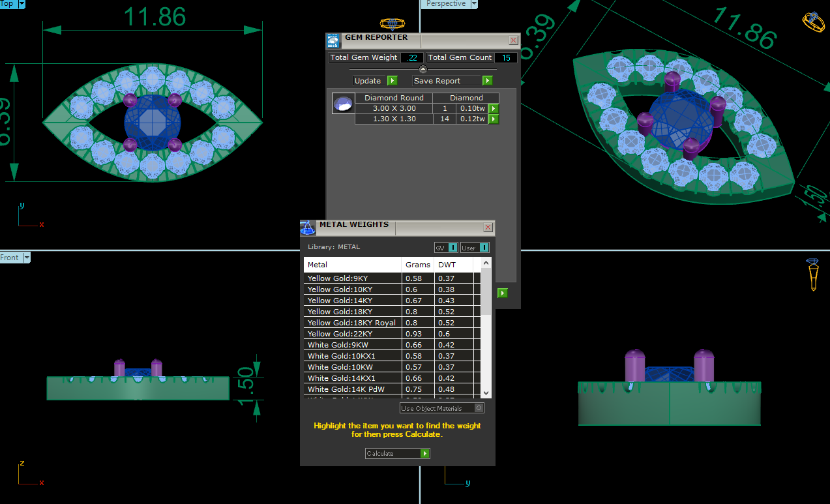This screenshot has height=504, width=830.
Task: Enable Use Object Materials option
Action: (x=479, y=408)
